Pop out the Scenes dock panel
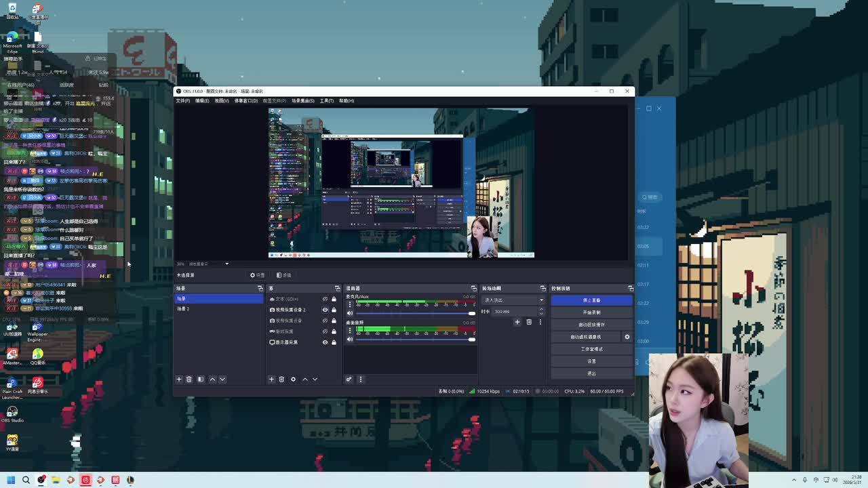The height and width of the screenshot is (488, 868). (260, 289)
